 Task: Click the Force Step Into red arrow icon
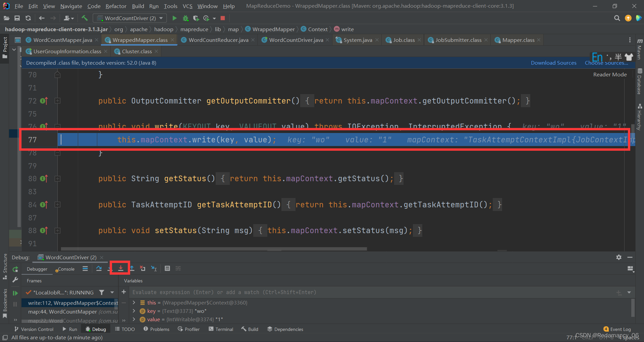pyautogui.click(x=120, y=268)
